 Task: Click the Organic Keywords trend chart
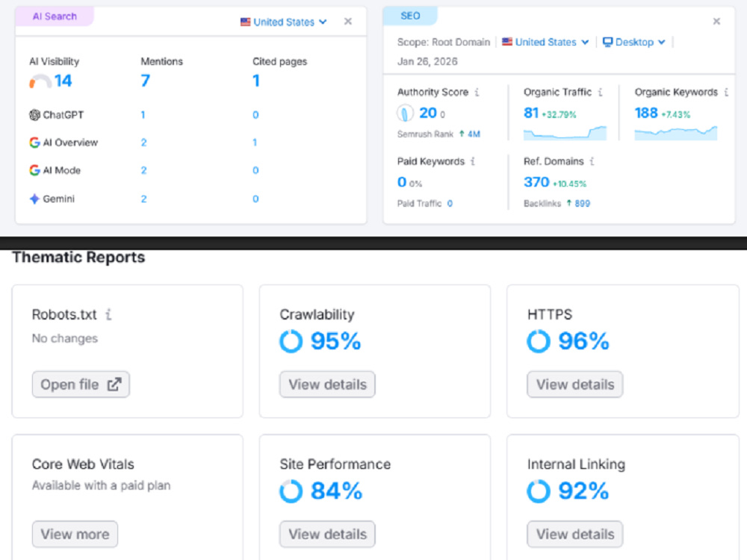(675, 133)
